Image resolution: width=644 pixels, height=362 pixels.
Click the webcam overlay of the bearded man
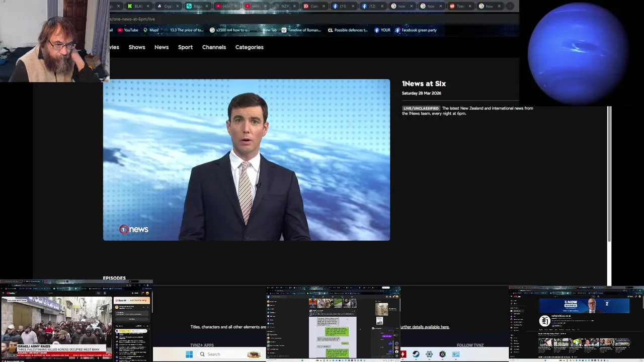(54, 41)
